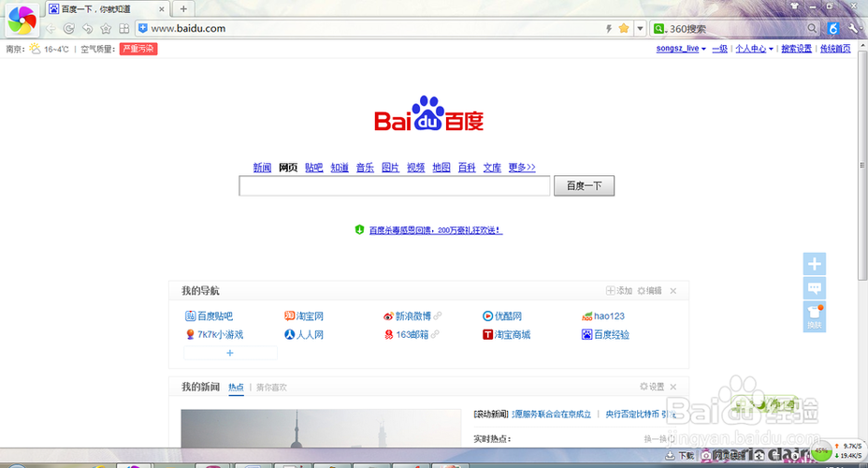Open 淘宝网 navigation shortcut
868x468 pixels.
coord(304,316)
